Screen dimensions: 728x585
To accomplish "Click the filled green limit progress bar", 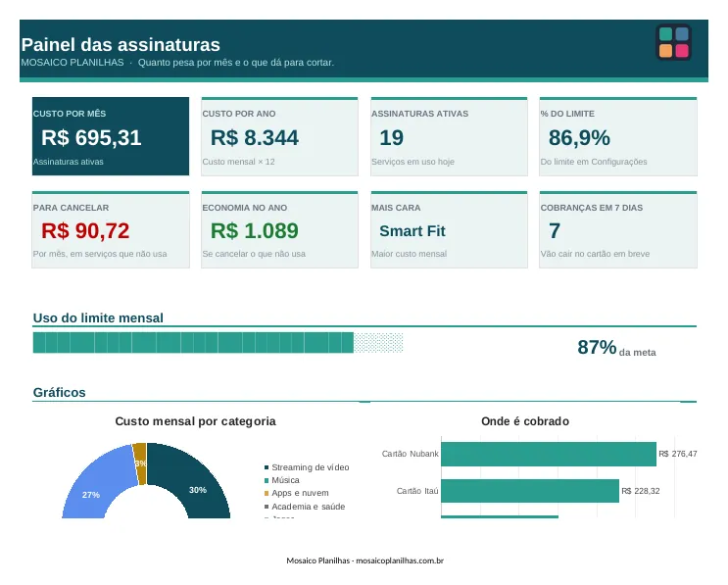I will [193, 343].
